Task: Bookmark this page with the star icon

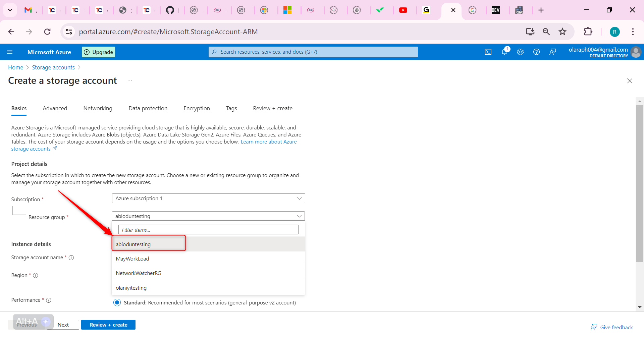Action: (562, 32)
